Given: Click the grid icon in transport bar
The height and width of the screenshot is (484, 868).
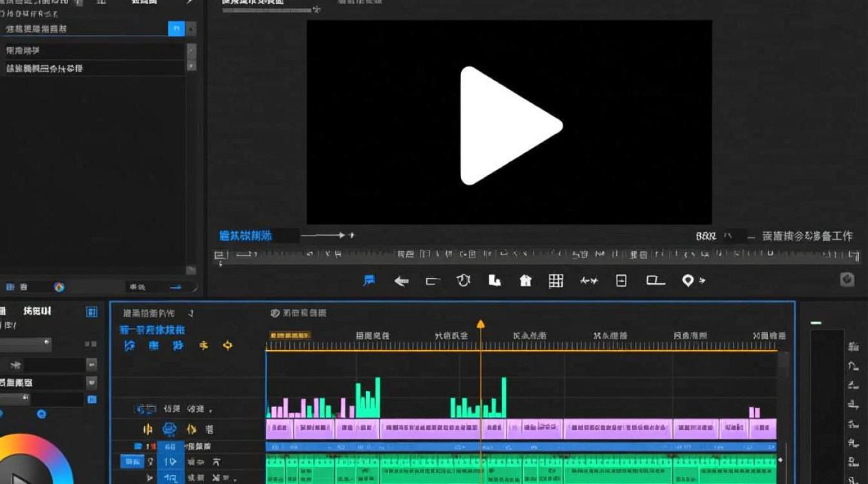Looking at the screenshot, I should [556, 281].
